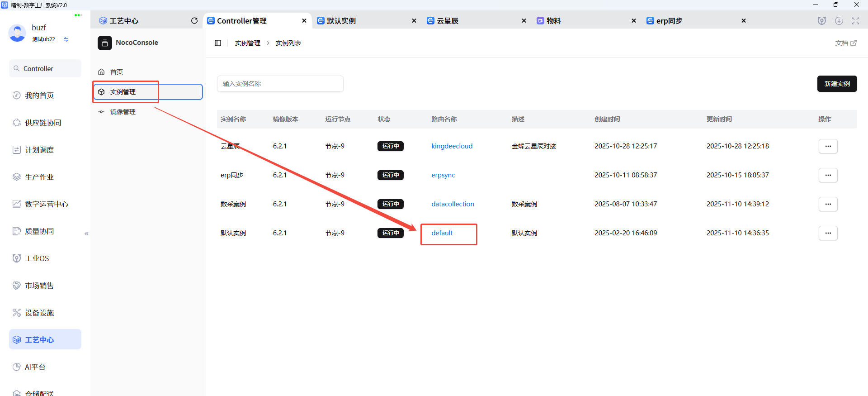Click the 运行中 status badge of 云星辰
The width and height of the screenshot is (868, 396).
[391, 146]
